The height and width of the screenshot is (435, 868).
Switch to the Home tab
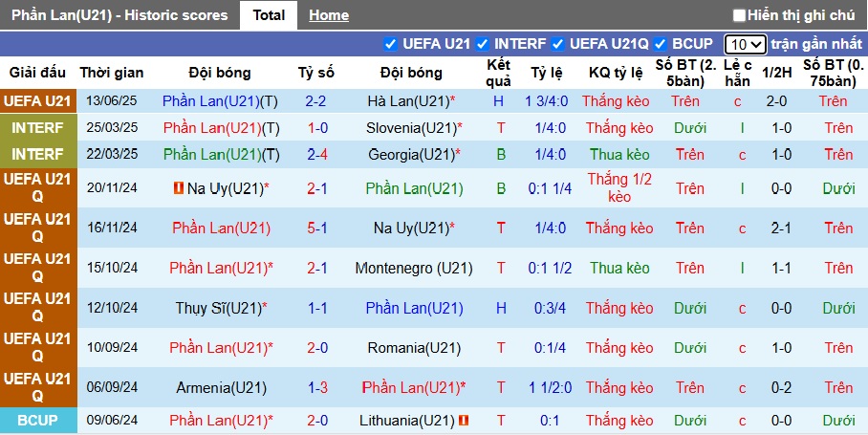[329, 15]
